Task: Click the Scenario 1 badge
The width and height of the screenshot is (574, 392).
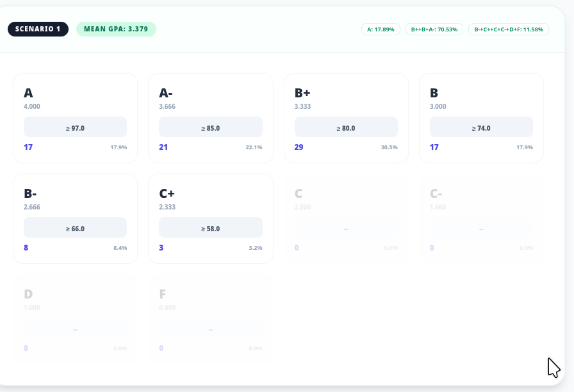Action: click(38, 29)
